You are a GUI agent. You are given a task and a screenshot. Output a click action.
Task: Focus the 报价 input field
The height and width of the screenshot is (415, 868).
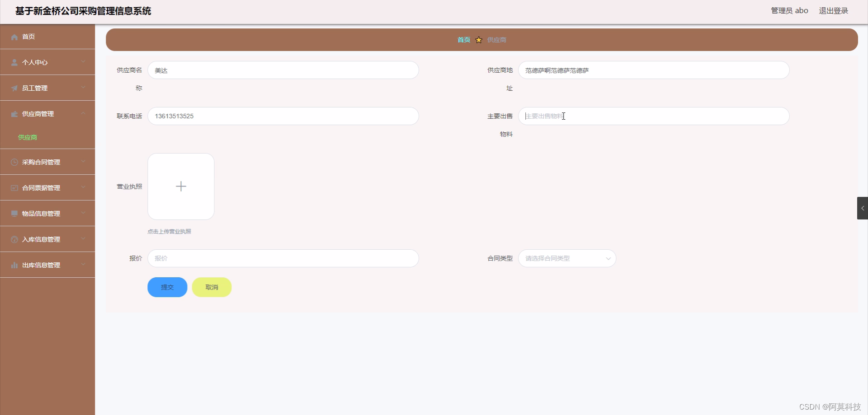283,258
